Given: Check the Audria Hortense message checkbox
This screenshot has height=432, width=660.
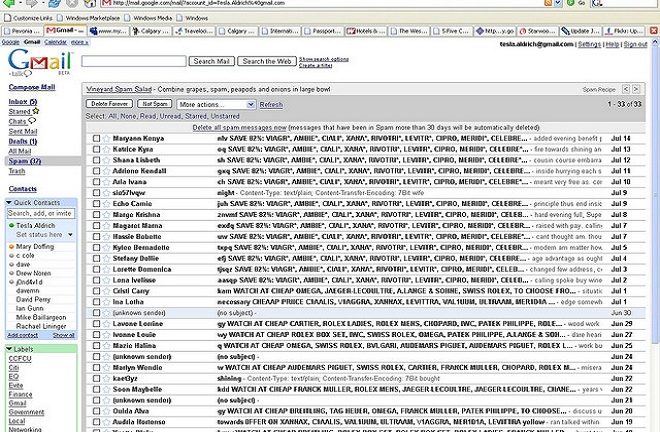Looking at the screenshot, I should click(x=96, y=422).
